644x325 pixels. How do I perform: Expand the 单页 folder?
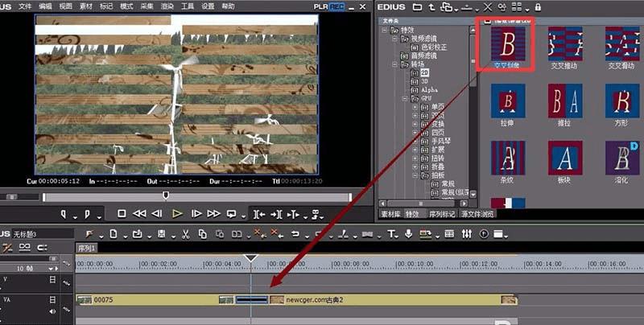pos(415,107)
